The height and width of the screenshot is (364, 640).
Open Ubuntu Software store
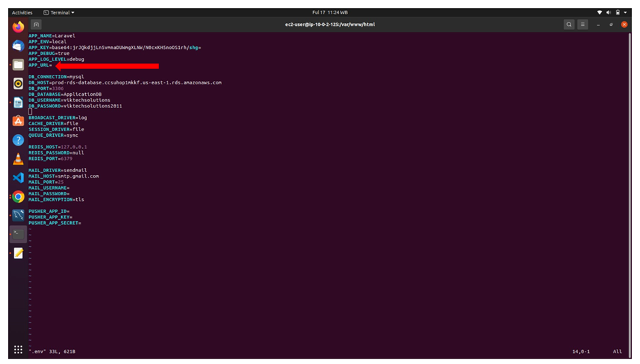click(x=18, y=121)
